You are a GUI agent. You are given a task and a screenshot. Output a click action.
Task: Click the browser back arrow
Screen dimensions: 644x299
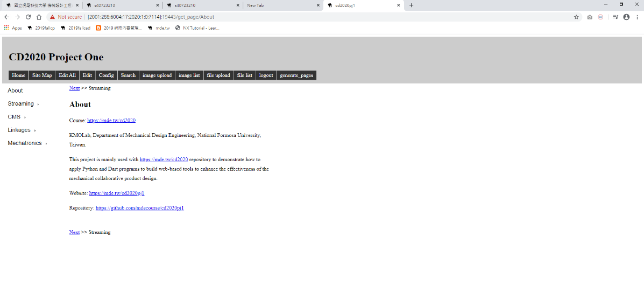[x=6, y=17]
